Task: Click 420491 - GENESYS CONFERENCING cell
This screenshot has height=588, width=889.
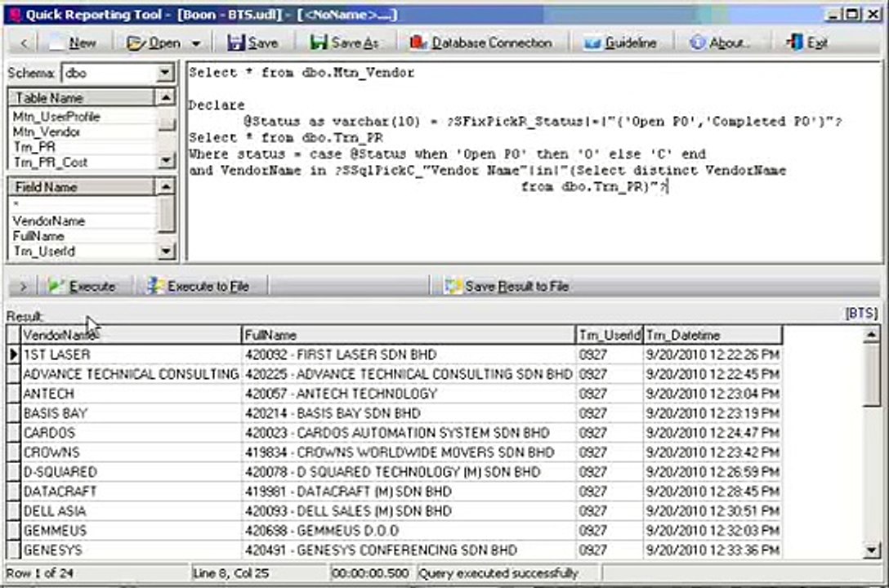Action: point(409,550)
